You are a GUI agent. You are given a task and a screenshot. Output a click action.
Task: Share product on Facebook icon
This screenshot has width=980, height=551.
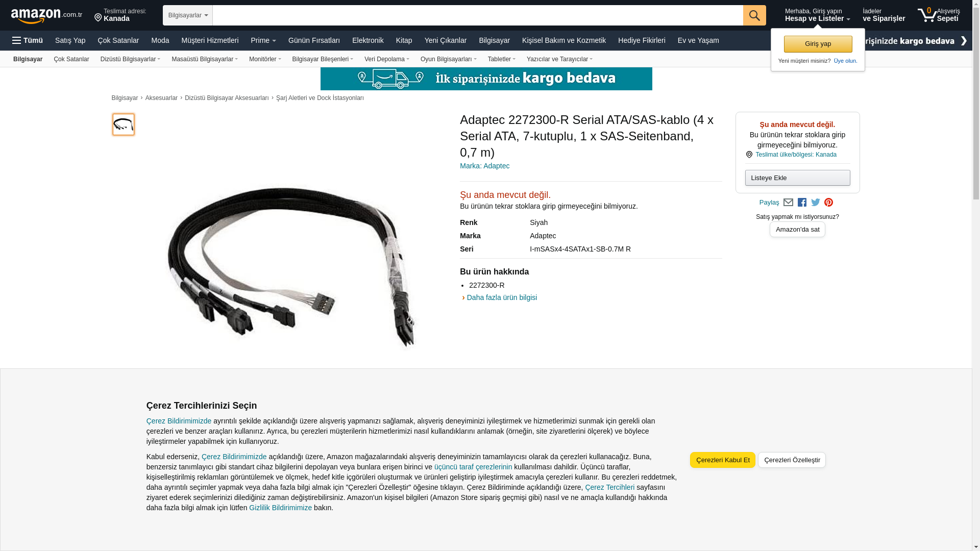coord(802,203)
